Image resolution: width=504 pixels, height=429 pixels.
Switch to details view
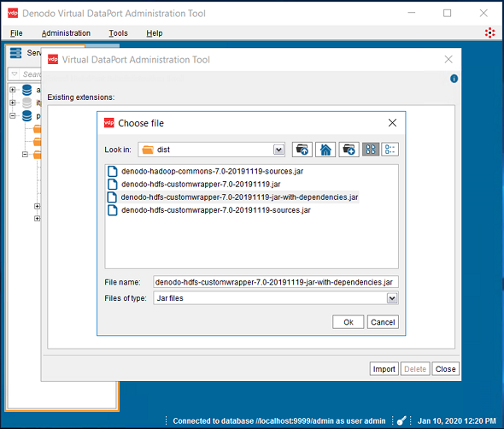(390, 150)
